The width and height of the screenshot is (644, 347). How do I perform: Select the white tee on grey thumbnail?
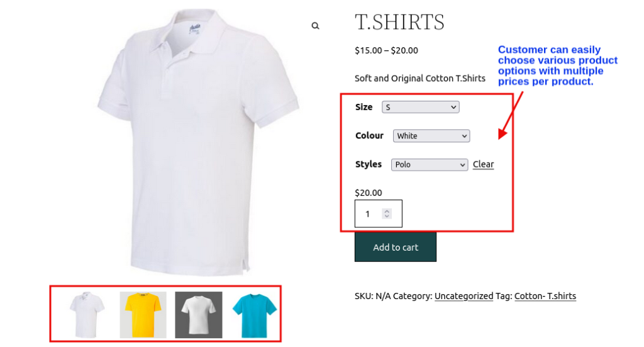coord(199,314)
